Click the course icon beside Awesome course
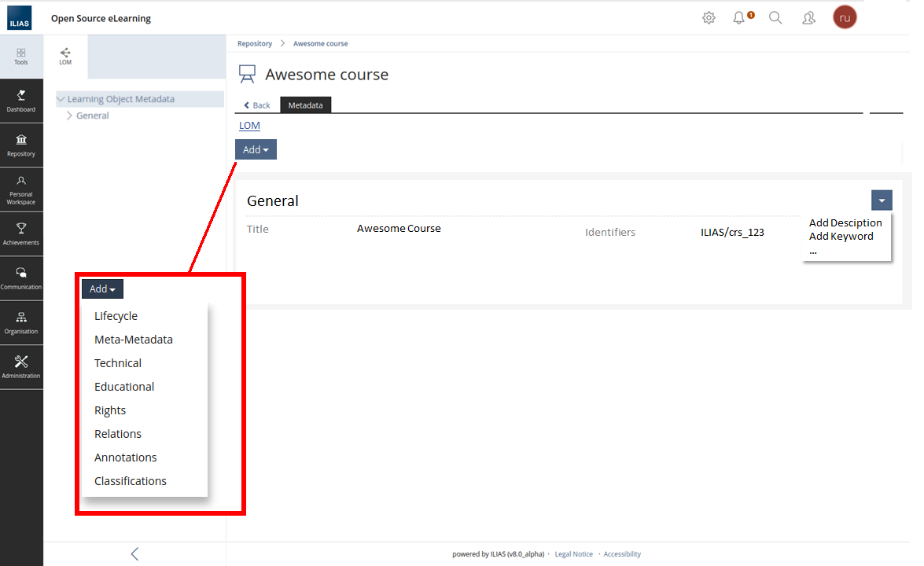The height and width of the screenshot is (566, 924). point(247,74)
